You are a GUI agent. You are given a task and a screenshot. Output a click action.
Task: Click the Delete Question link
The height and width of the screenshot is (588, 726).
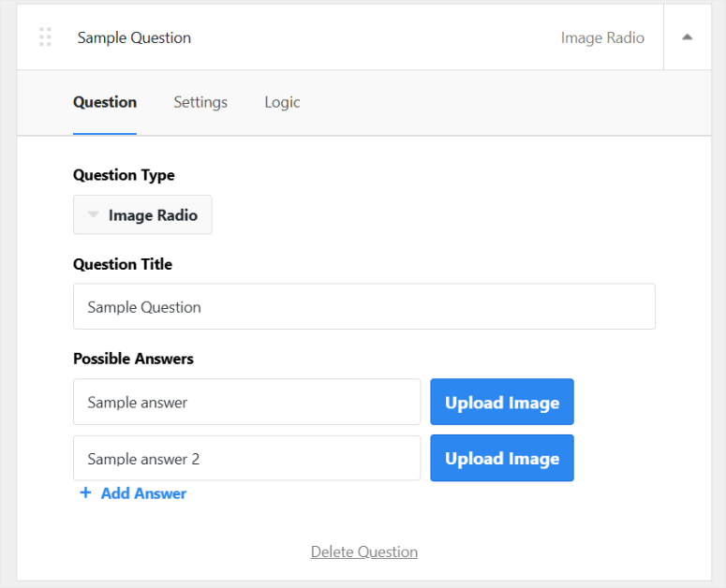(364, 551)
